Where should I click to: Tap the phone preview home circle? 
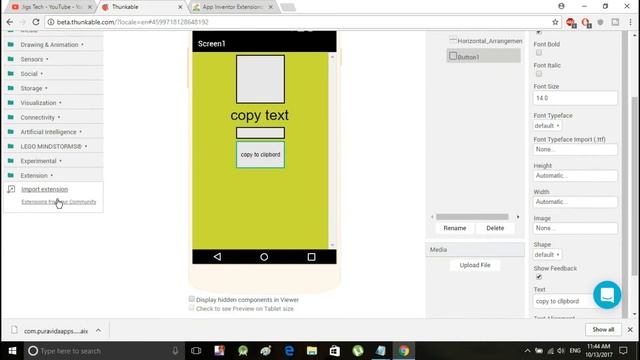tap(264, 257)
